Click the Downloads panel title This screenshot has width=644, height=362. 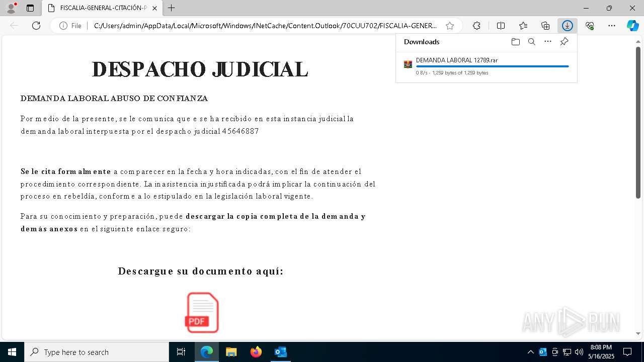pos(422,42)
